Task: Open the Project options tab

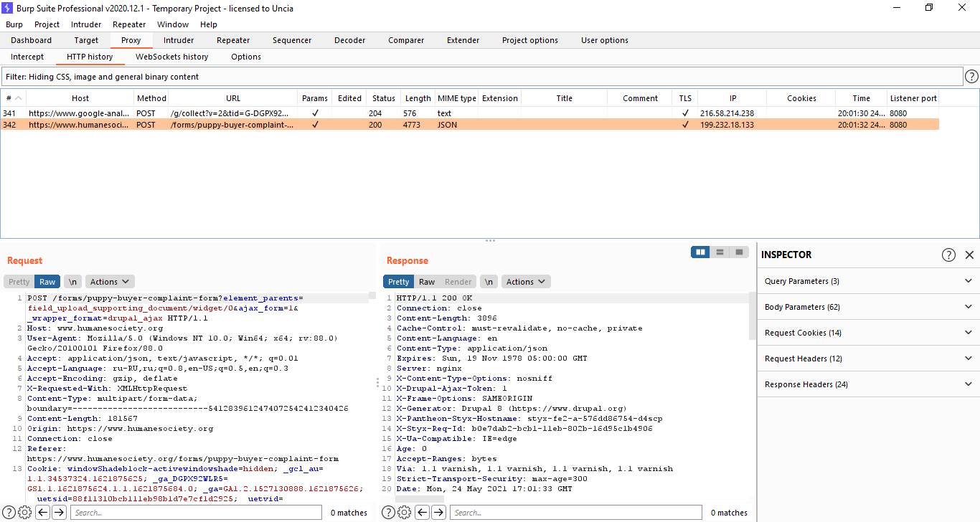Action: click(x=530, y=40)
